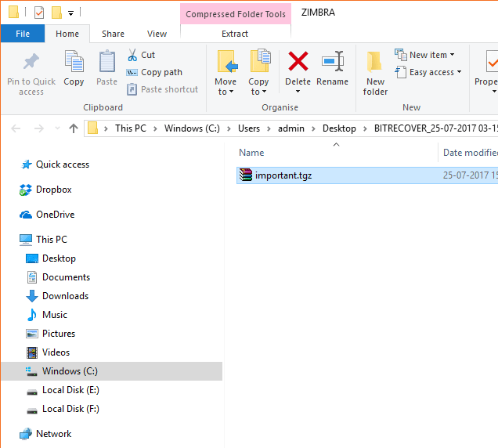Image resolution: width=498 pixels, height=448 pixels.
Task: Click Copy path in the ribbon
Action: (x=154, y=72)
